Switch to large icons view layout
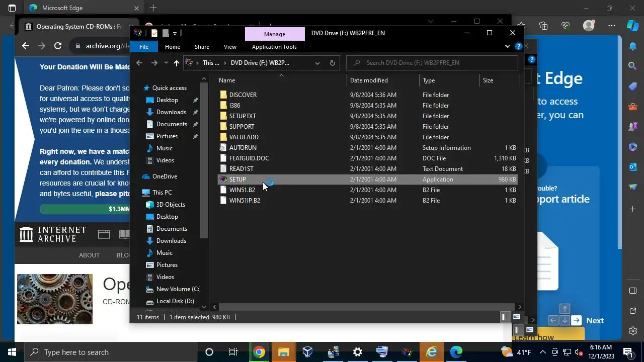This screenshot has width=644, height=362. coord(516,317)
